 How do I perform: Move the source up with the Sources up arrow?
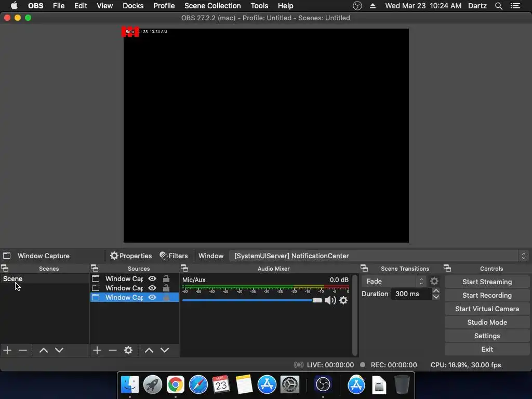(149, 350)
